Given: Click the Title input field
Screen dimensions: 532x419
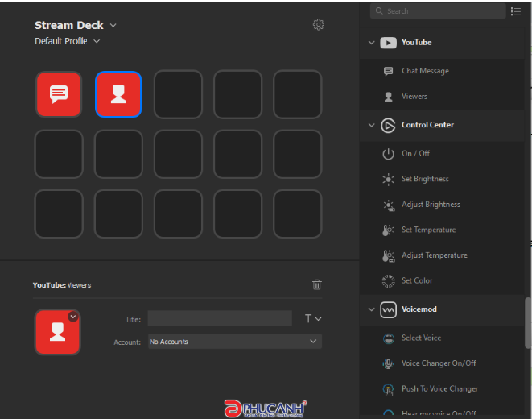Looking at the screenshot, I should [x=220, y=318].
